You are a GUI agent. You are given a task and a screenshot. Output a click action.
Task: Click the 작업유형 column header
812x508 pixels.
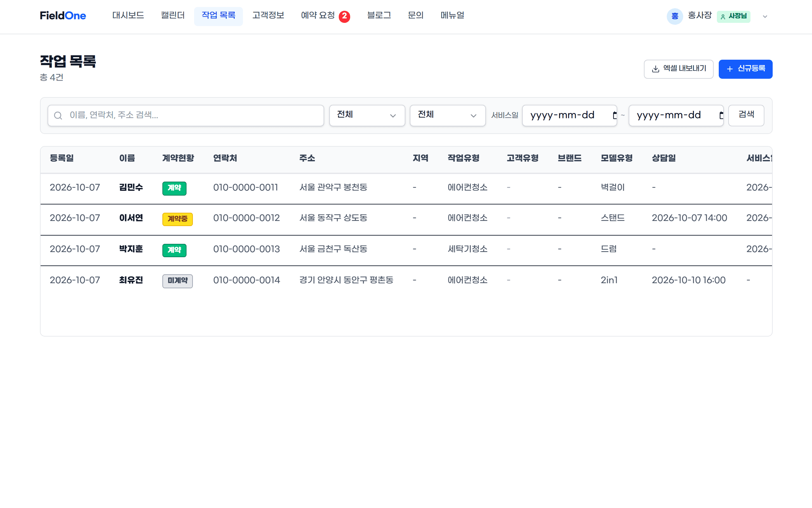(463, 158)
